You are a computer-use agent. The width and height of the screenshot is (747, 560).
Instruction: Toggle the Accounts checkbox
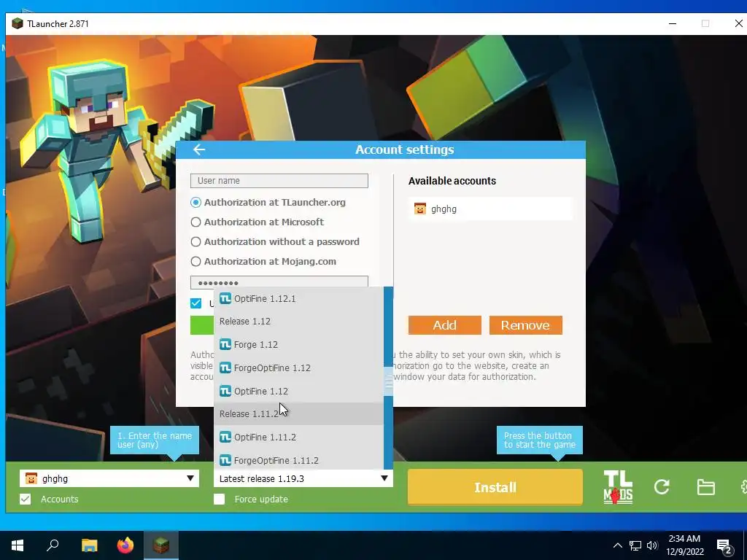point(26,499)
